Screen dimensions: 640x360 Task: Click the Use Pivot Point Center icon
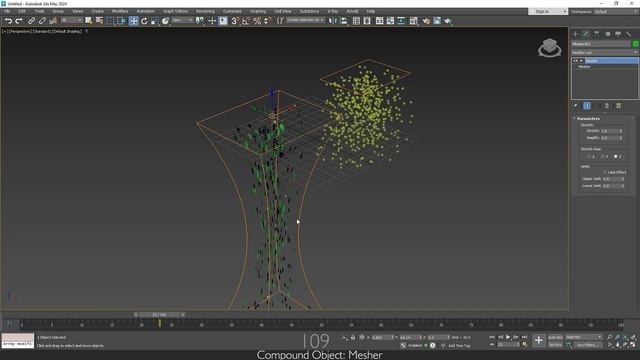coord(200,20)
